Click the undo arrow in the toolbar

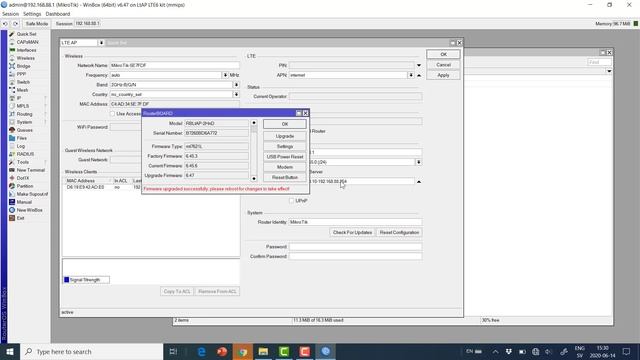pos(5,24)
